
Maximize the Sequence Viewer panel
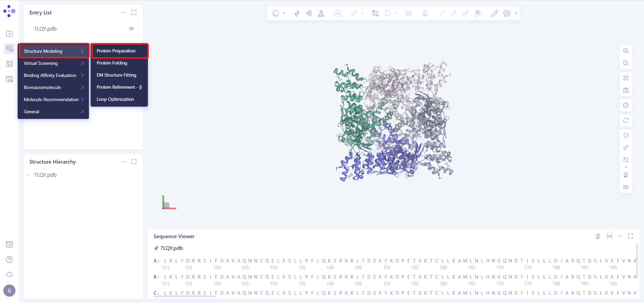pos(631,236)
